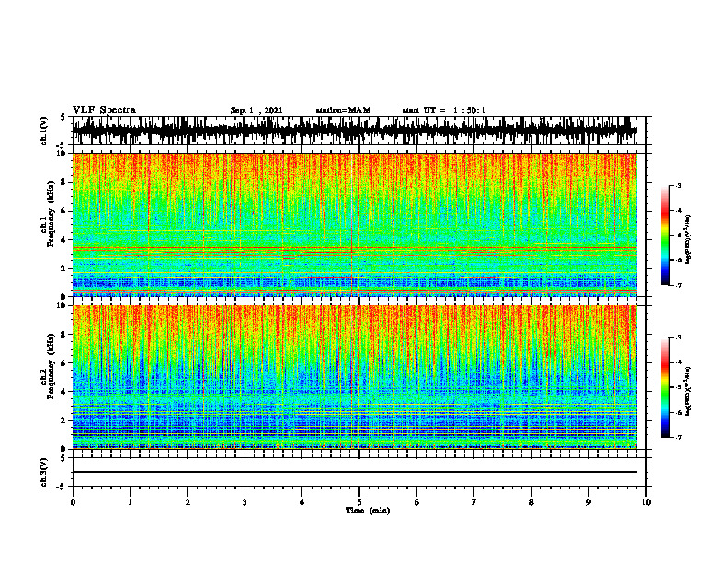Click the 'VLF Spectra' plot title
This screenshot has width=728, height=563.
point(104,110)
